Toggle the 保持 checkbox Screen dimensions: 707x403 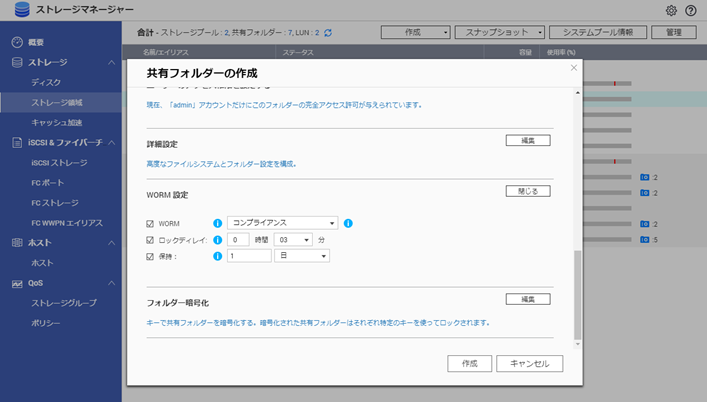(150, 256)
